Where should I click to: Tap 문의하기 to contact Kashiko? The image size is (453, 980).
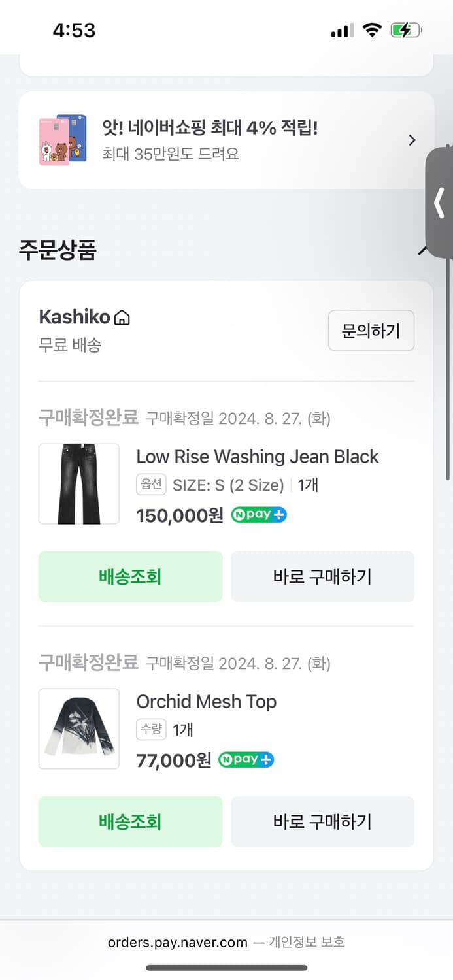coord(371,331)
